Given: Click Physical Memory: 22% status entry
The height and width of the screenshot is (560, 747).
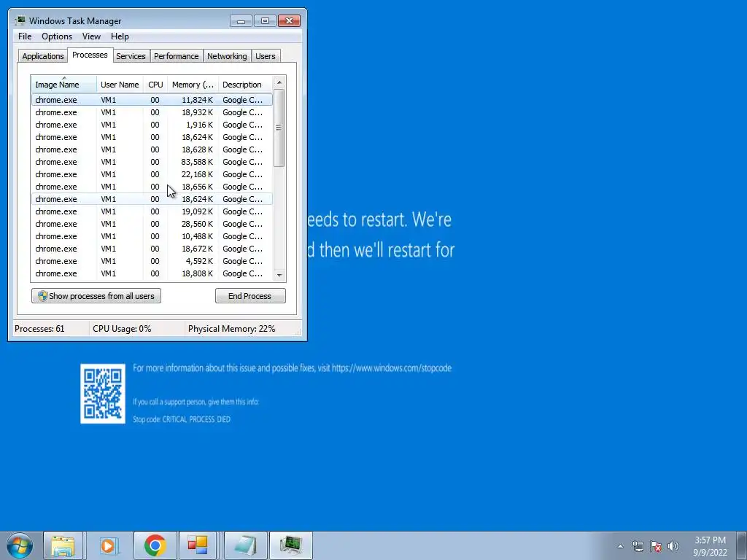Looking at the screenshot, I should [231, 329].
